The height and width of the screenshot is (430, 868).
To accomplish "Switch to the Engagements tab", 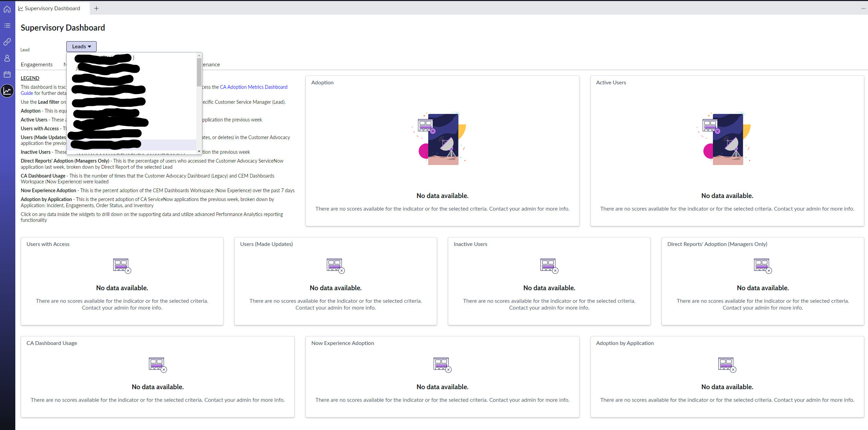I will (x=37, y=65).
